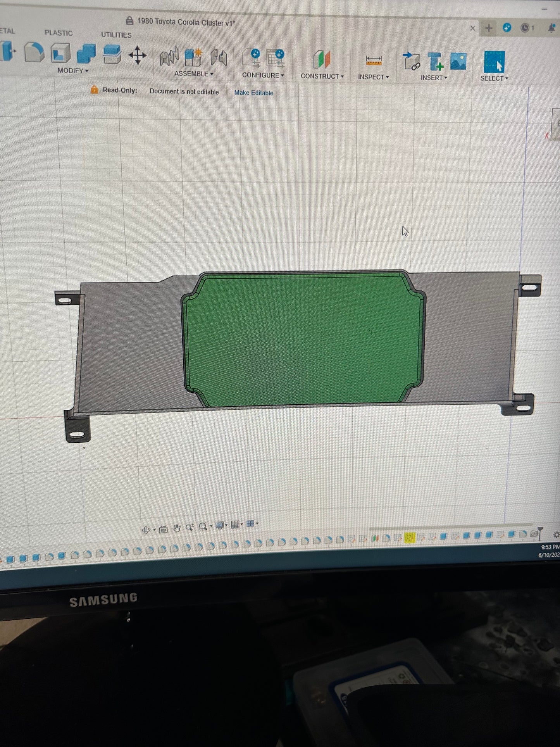Click the Zoom Window magnifier icon
The height and width of the screenshot is (747, 560).
click(203, 527)
